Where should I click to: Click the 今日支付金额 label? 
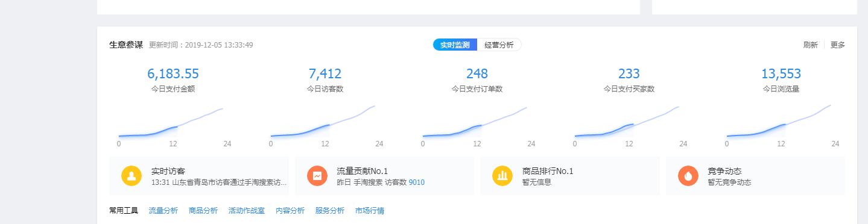click(x=173, y=89)
